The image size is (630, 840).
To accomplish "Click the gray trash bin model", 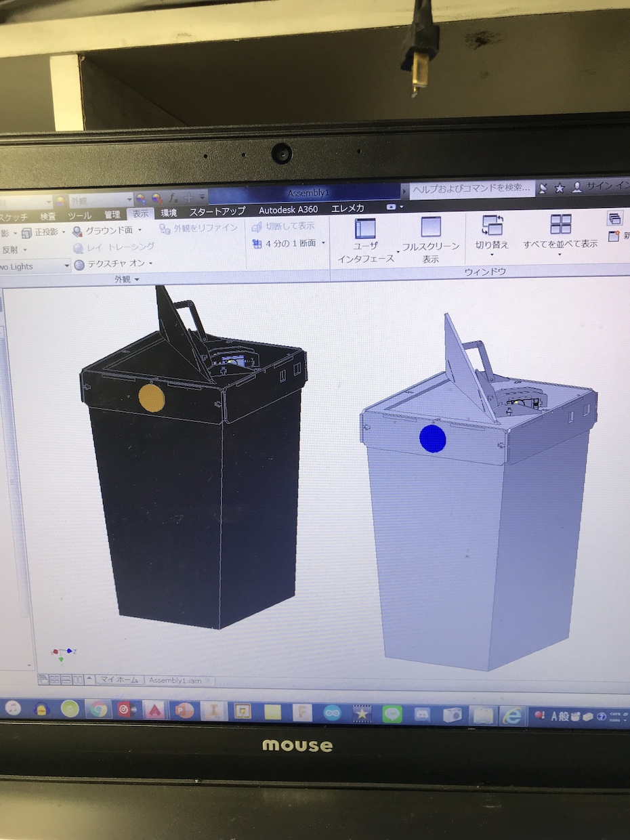I will click(x=478, y=492).
